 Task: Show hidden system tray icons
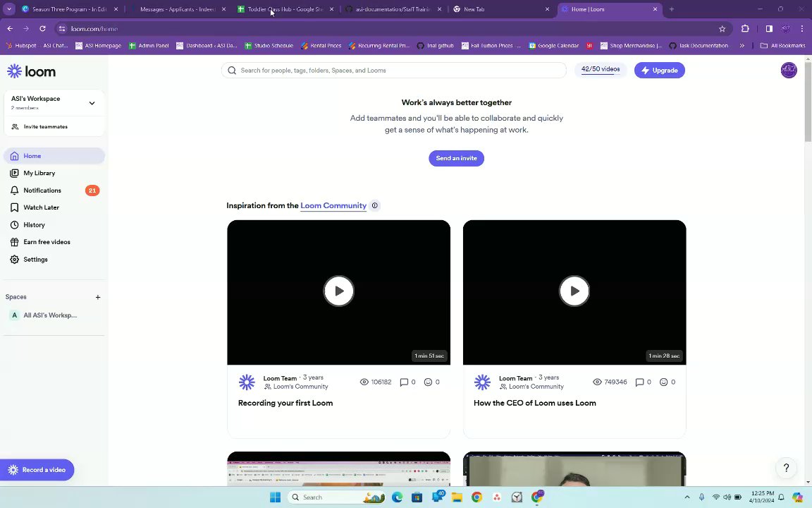(687, 497)
